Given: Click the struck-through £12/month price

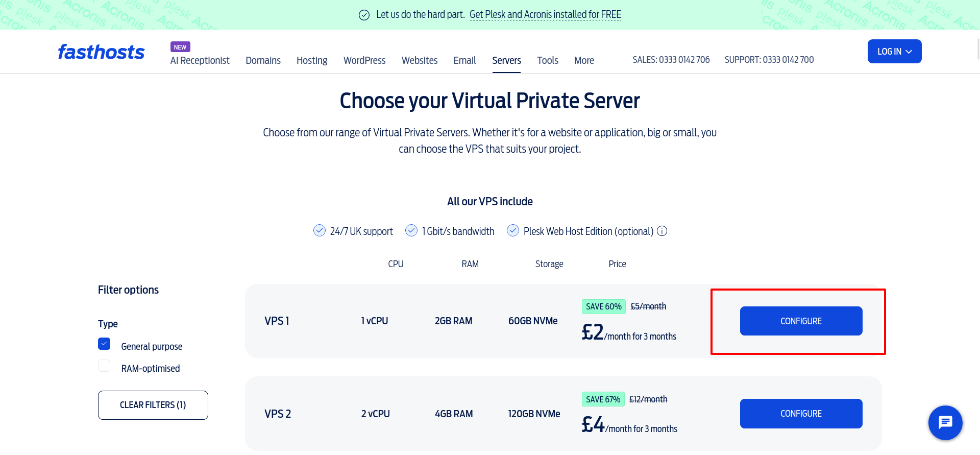Looking at the screenshot, I should [x=648, y=399].
